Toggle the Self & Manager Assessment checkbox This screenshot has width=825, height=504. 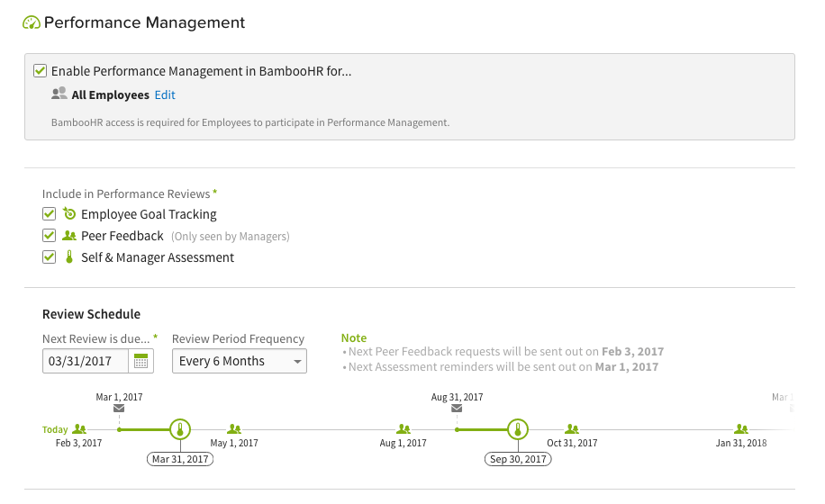49,257
